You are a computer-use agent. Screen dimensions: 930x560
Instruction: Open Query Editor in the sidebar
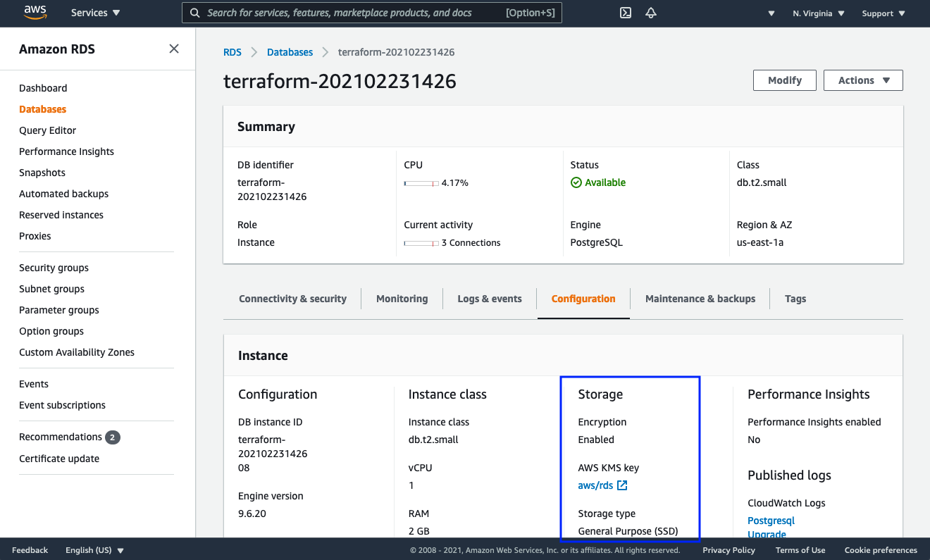pos(47,130)
